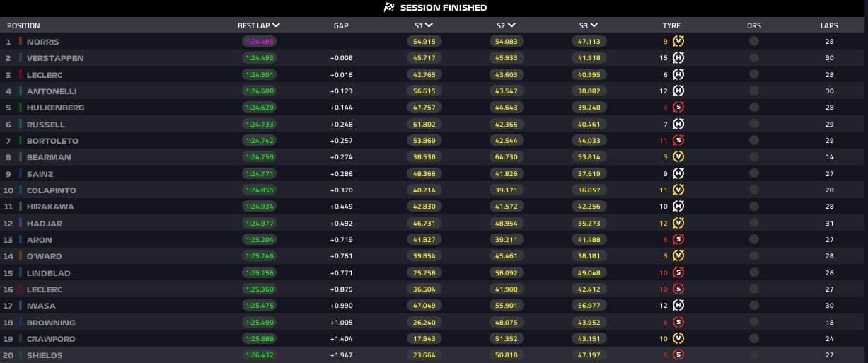The height and width of the screenshot is (363, 868).
Task: Select driver name NORRIS
Action: coord(43,42)
